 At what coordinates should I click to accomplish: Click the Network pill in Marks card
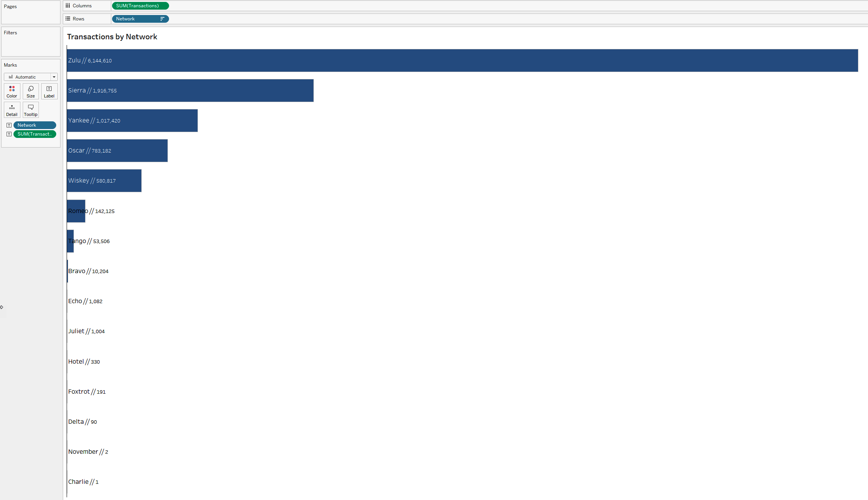pyautogui.click(x=35, y=125)
